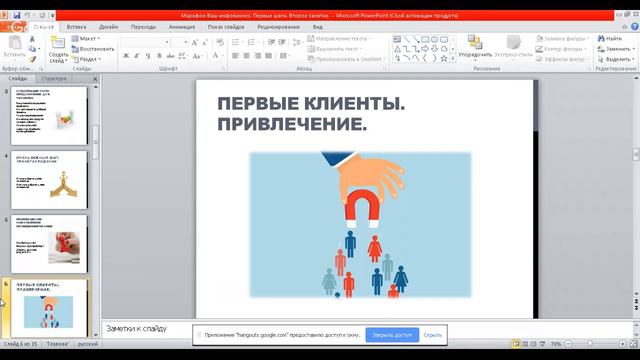Open the Показ слайдов ribbon tab
Viewport: 640px width, 360px height.
226,27
